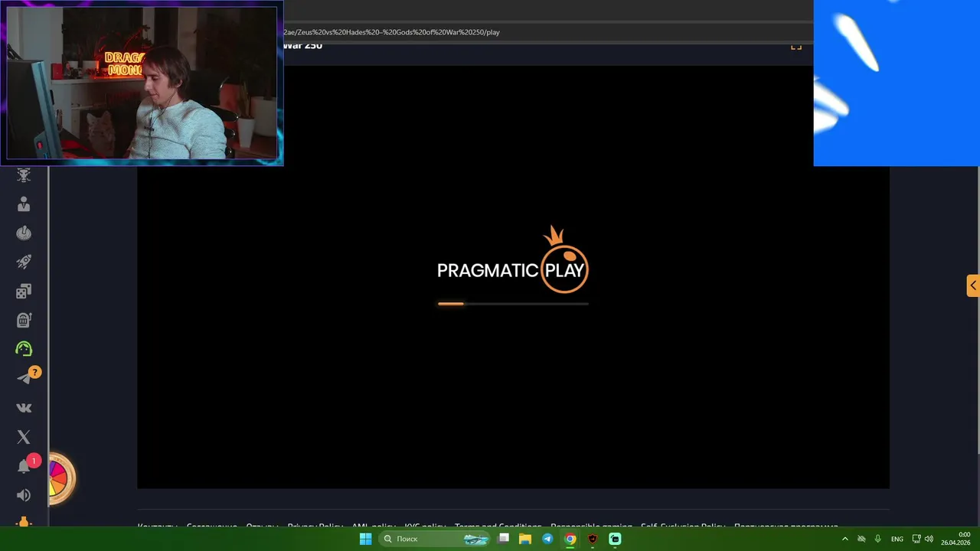Open the clock showing 26.04.2026
980x551 pixels.
(955, 539)
